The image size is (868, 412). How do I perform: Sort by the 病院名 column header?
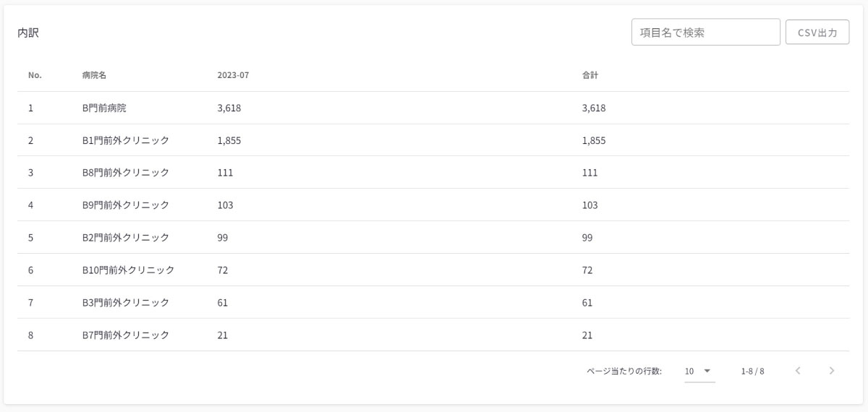[x=95, y=75]
